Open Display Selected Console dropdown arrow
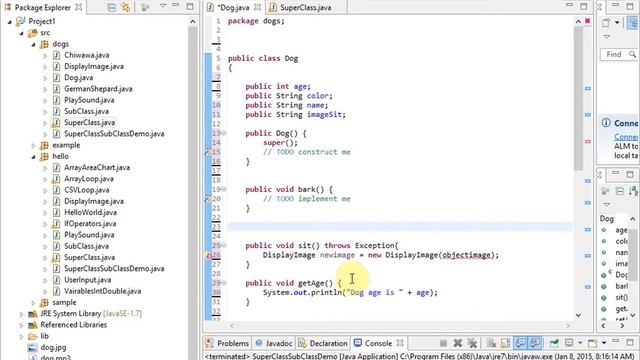 [x=580, y=343]
